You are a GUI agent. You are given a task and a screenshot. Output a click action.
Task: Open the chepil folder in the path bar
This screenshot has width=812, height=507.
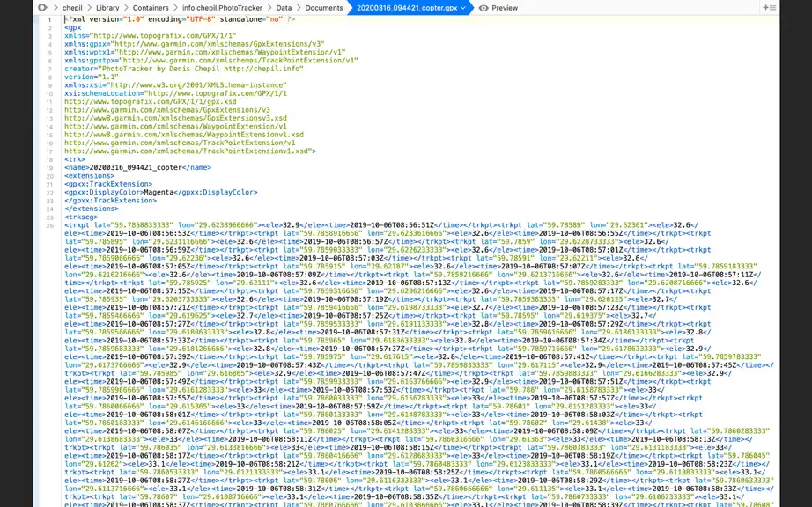coord(72,8)
